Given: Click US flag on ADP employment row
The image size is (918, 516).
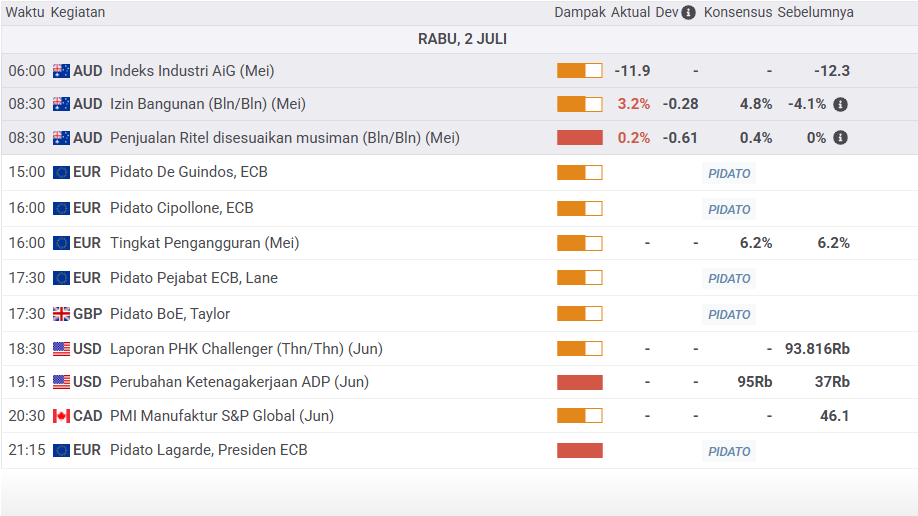Looking at the screenshot, I should 61,382.
